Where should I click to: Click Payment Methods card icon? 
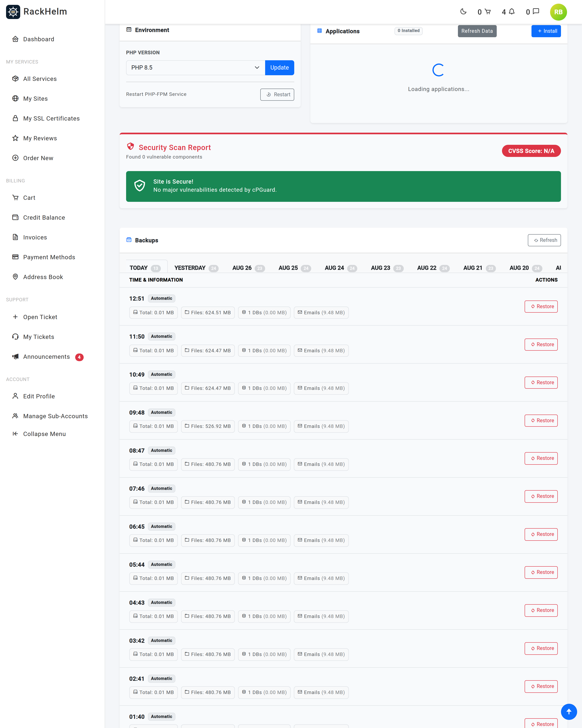point(15,257)
